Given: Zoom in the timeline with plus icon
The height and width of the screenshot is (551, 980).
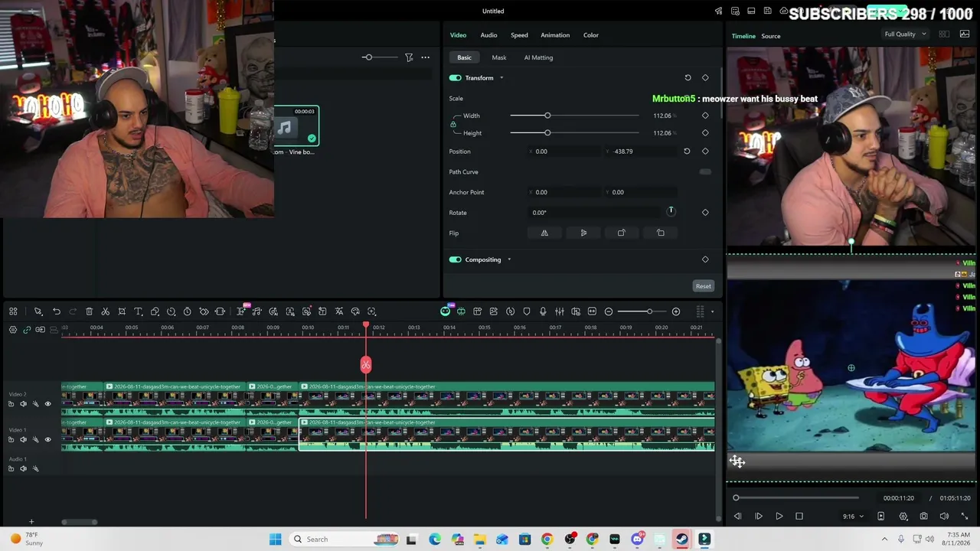Looking at the screenshot, I should (x=676, y=311).
